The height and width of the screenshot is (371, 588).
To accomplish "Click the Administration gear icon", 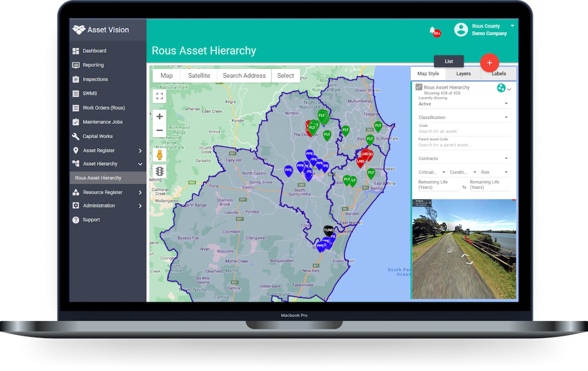I will coord(76,206).
